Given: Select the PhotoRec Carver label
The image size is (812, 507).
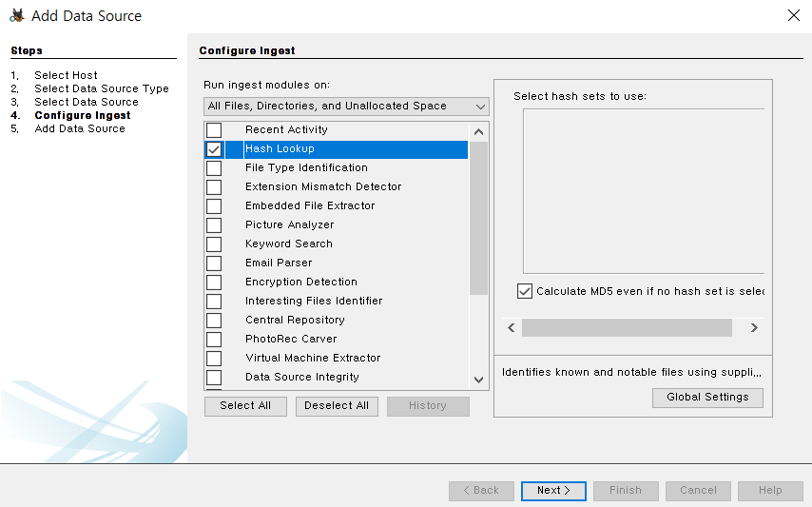Looking at the screenshot, I should [291, 339].
